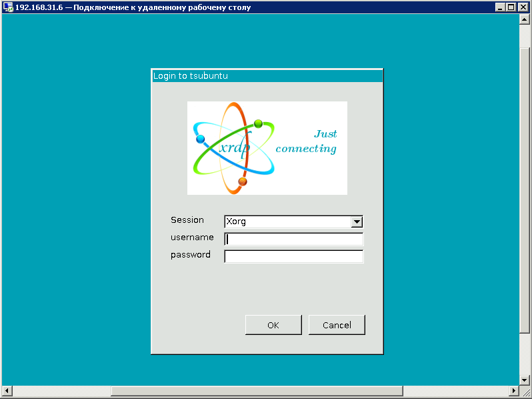This screenshot has width=532, height=399.
Task: Click the 'Login to tsubuntu' dialog title bar
Action: coord(267,75)
